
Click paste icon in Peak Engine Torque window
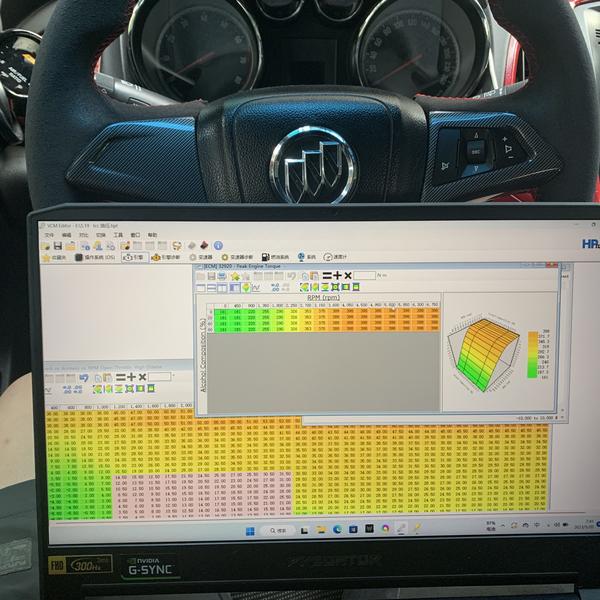[x=314, y=276]
